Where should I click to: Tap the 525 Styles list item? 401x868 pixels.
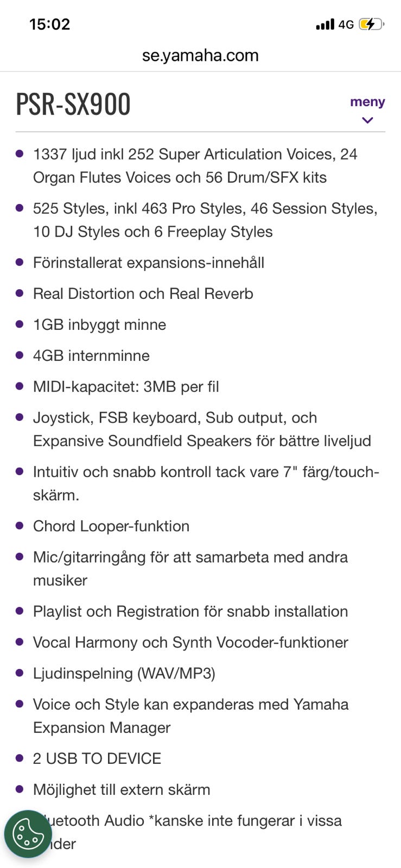pos(205,220)
